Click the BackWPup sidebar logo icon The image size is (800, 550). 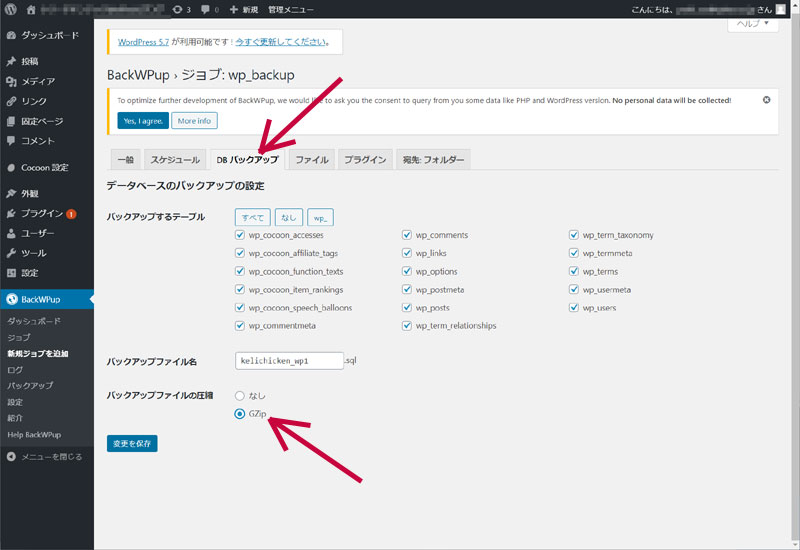(x=12, y=299)
